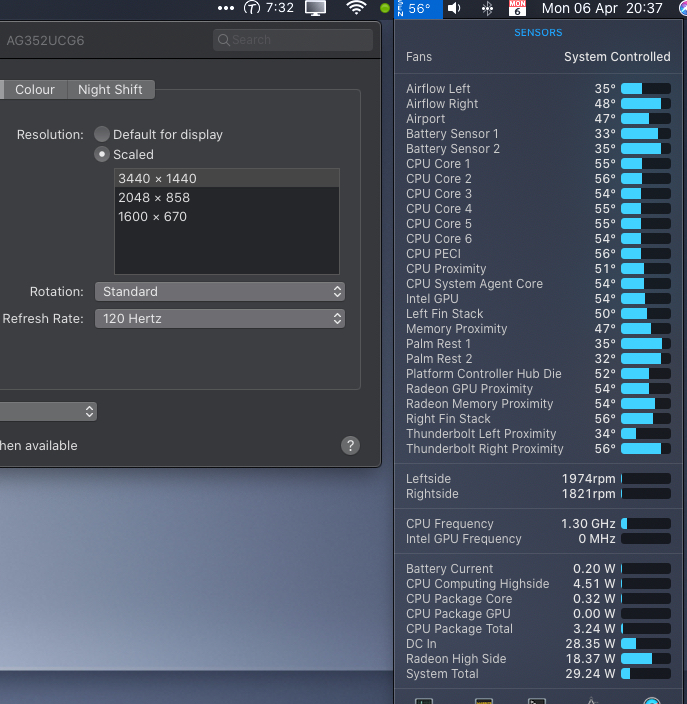Click the CPU Frequency 1.30 GHz row
This screenshot has height=704, width=687.
tap(538, 524)
